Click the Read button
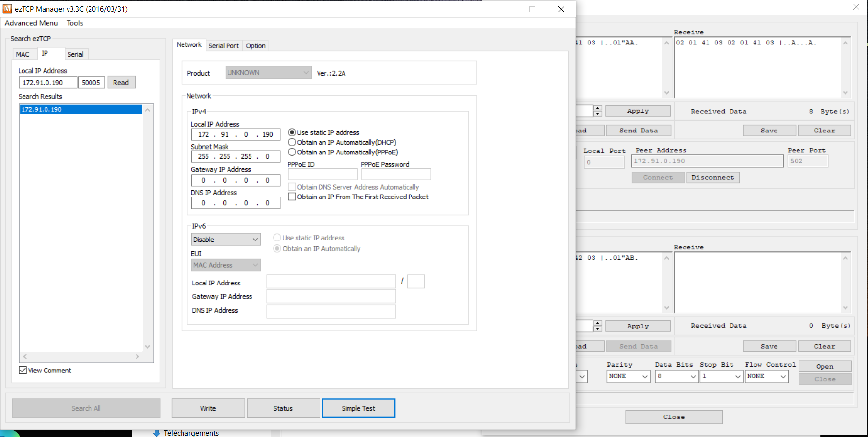Screen dimensions: 868x437 (x=121, y=83)
